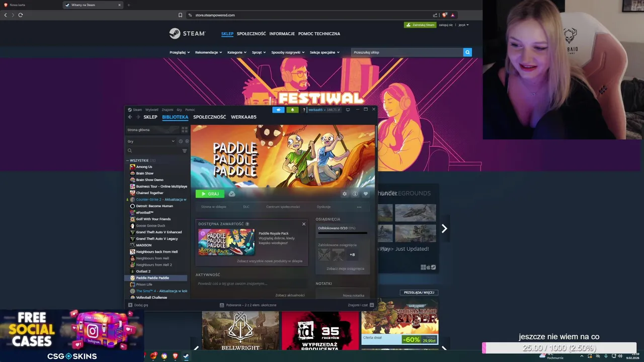
Task: Click in the Przeszukaj sklep search field
Action: point(407,52)
